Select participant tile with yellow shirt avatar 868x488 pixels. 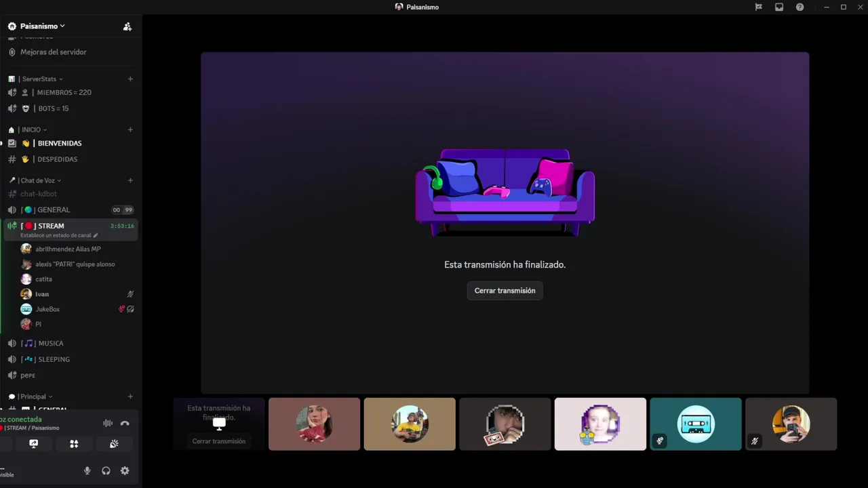click(x=410, y=424)
